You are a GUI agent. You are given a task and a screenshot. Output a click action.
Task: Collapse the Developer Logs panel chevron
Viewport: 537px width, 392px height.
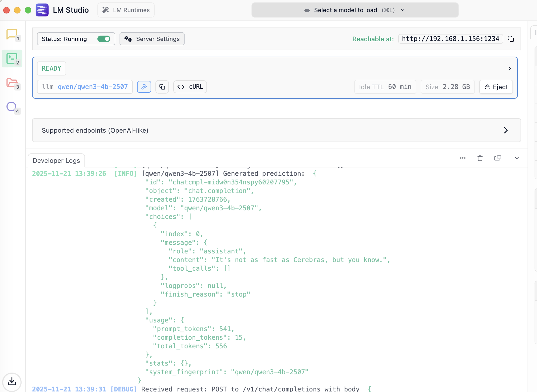point(516,158)
